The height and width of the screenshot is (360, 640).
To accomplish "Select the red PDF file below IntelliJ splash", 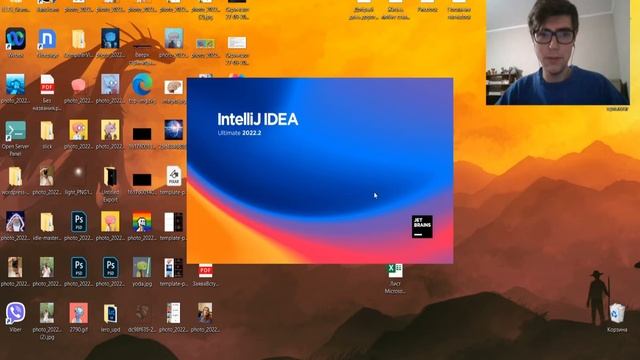I will point(205,271).
